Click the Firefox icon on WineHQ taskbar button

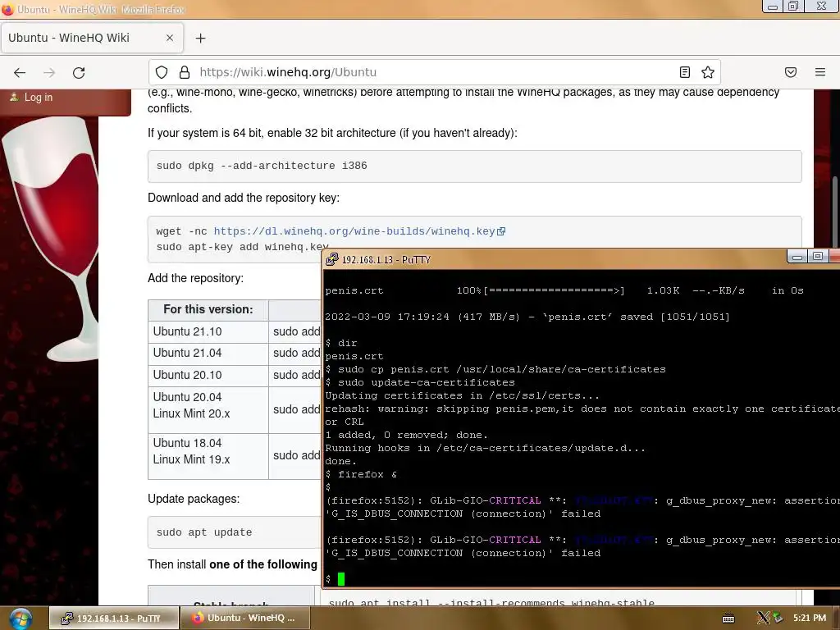pyautogui.click(x=198, y=619)
